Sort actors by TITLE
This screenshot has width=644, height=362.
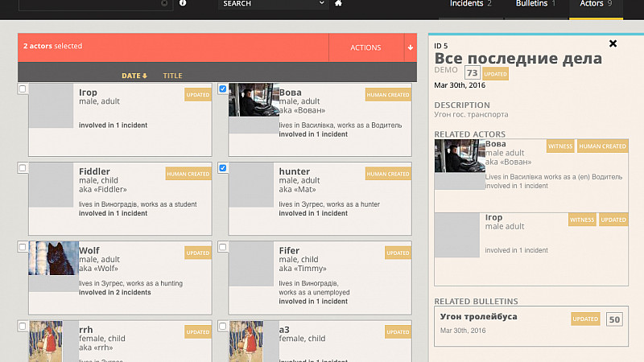172,76
